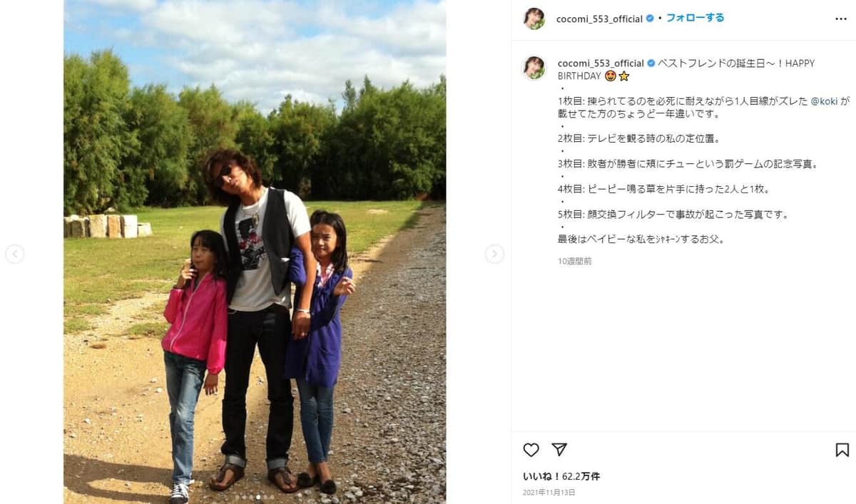This screenshot has height=504, width=856.
Task: Open avatar beside the caption text
Action: click(534, 68)
